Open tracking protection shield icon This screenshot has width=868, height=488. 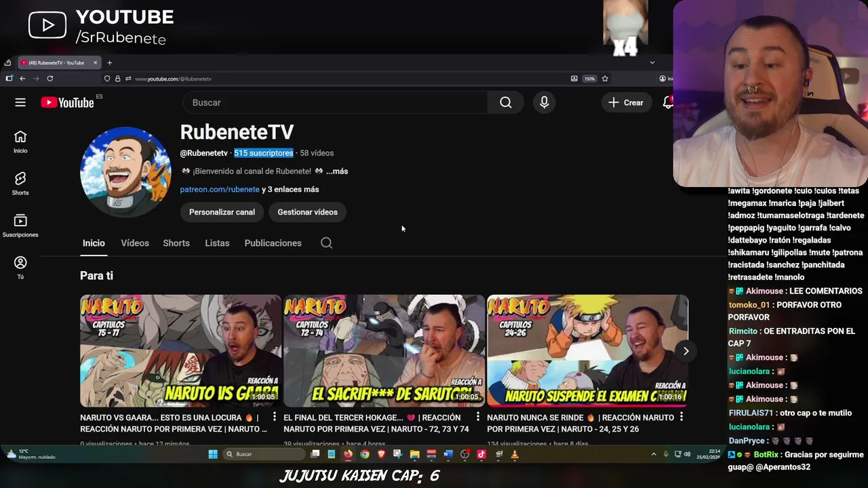(x=106, y=79)
